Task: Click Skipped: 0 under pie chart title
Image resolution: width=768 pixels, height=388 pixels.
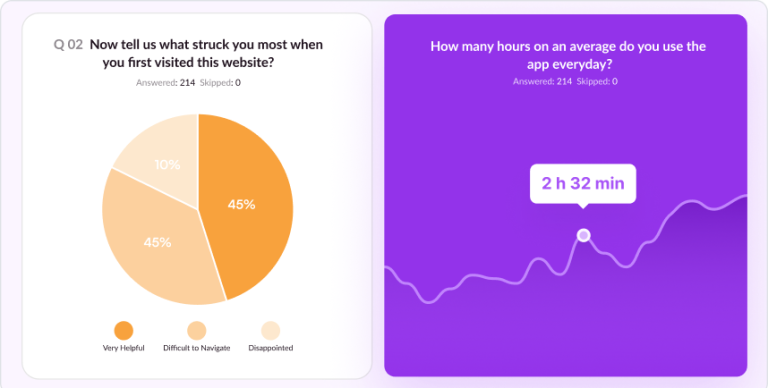Action: click(x=220, y=83)
